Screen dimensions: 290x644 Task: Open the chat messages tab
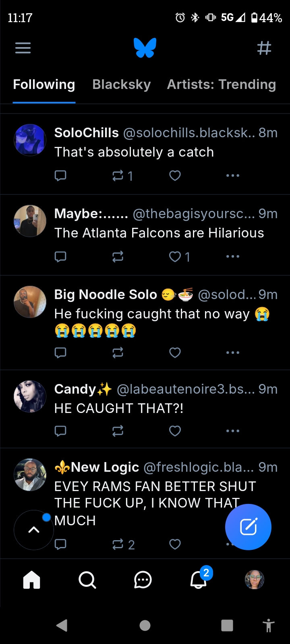click(143, 580)
